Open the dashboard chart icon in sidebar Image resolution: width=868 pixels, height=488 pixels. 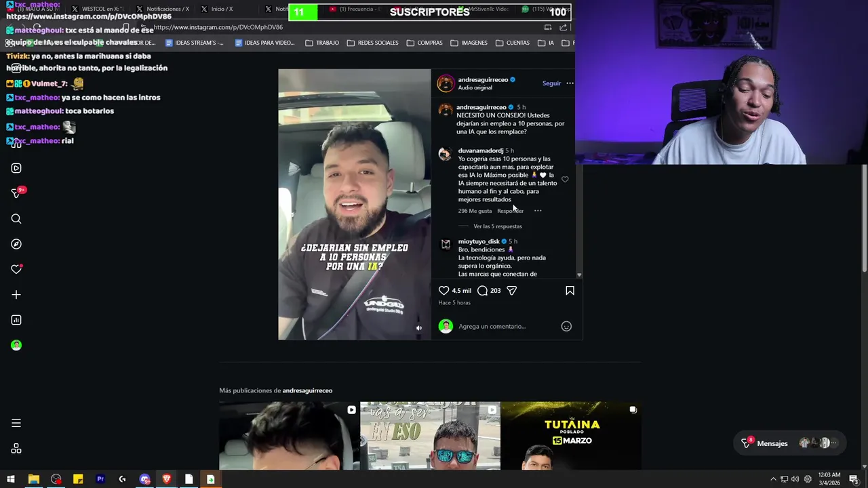pos(16,320)
